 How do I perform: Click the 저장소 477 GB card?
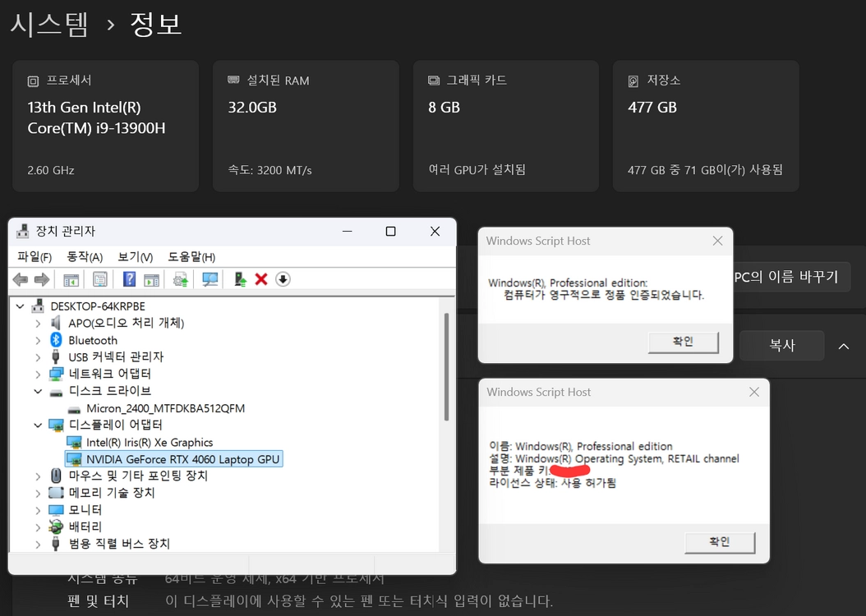[706, 126]
